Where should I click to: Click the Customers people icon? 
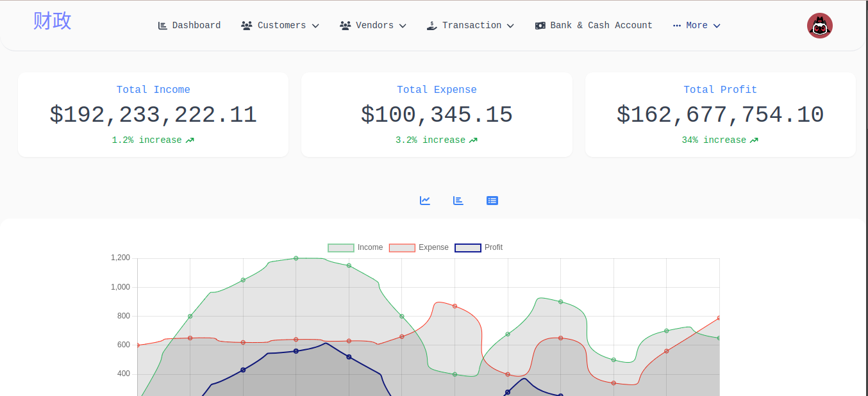click(x=246, y=26)
